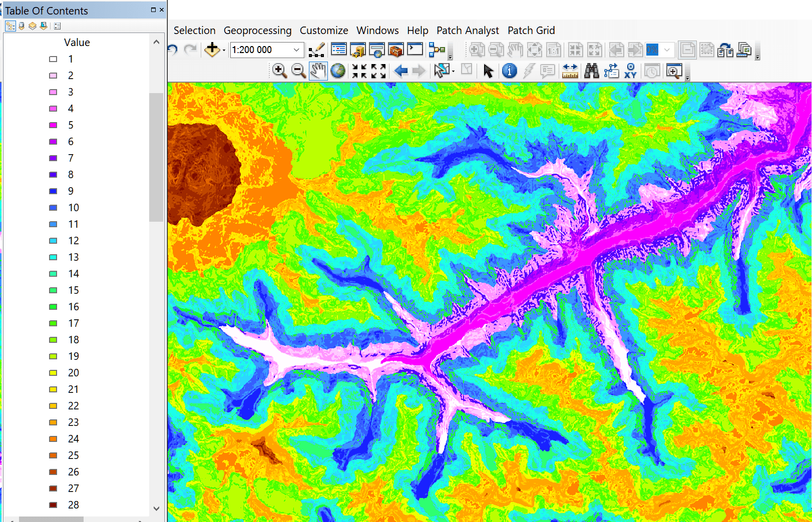Go back to previous extent
This screenshot has width=812, height=522.
[x=401, y=71]
